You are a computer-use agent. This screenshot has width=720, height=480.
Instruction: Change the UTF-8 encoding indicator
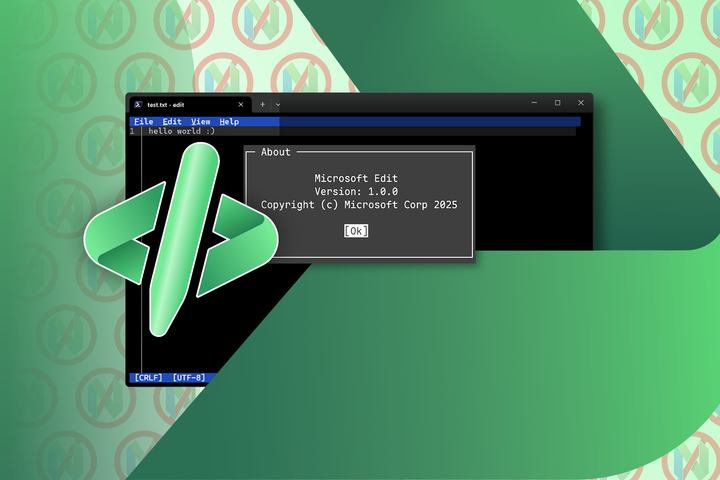click(189, 378)
